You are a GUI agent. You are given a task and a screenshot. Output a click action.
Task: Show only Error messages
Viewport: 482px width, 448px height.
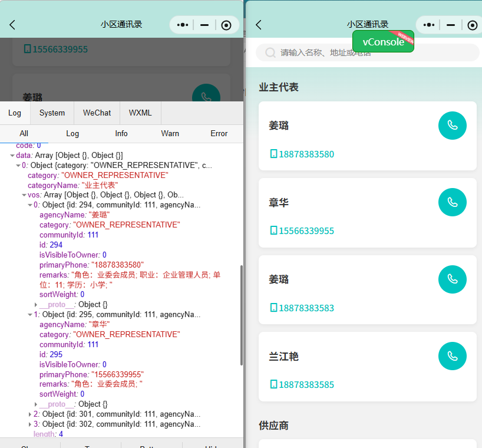click(x=219, y=133)
